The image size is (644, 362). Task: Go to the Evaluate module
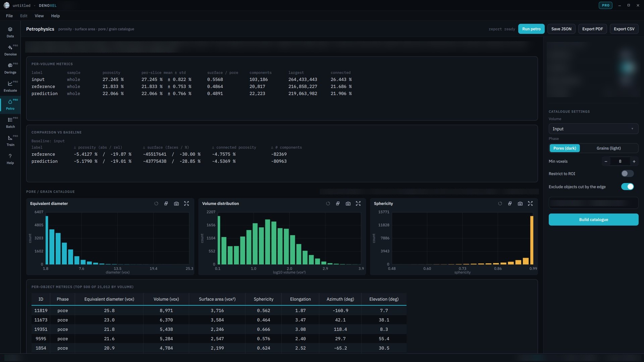coord(10,86)
